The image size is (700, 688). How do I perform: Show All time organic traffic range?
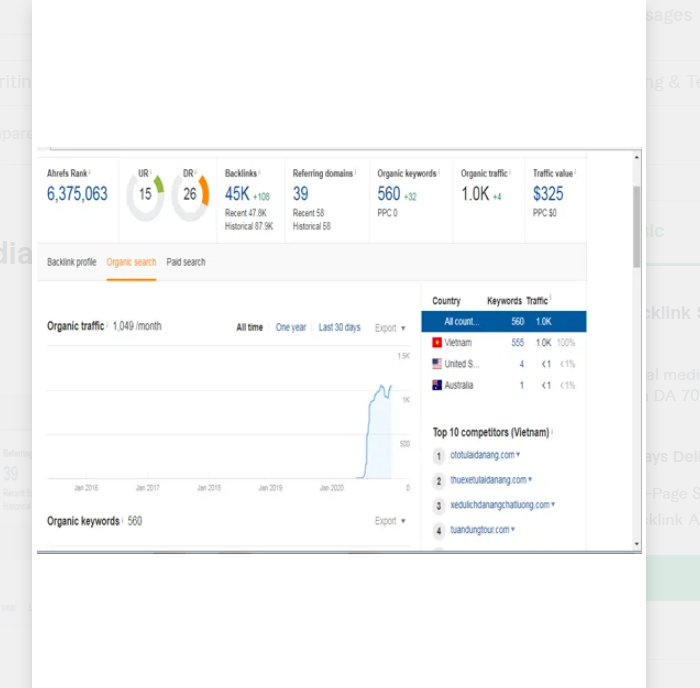coord(249,327)
